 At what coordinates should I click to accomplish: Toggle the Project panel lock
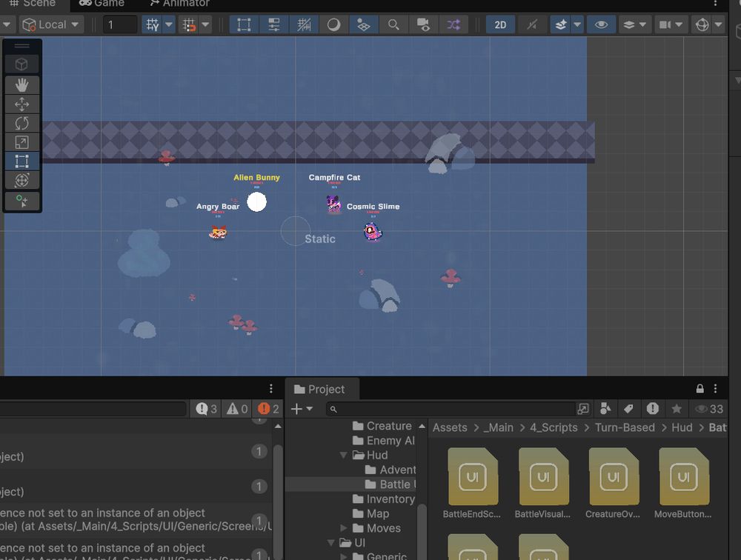pyautogui.click(x=700, y=388)
